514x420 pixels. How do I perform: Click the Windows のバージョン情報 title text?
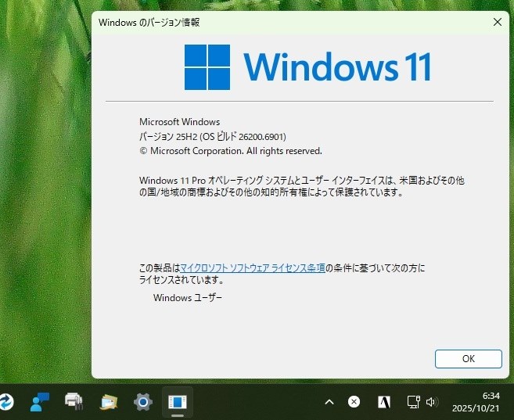click(149, 22)
